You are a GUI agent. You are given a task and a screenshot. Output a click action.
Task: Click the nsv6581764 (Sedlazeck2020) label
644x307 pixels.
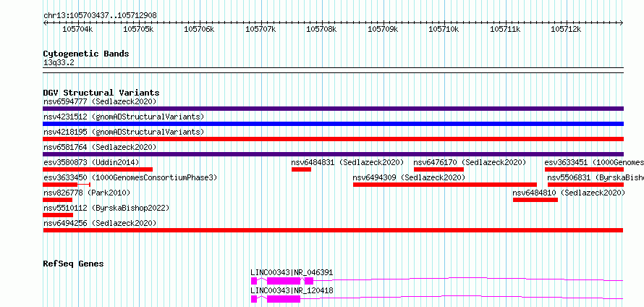(100, 147)
